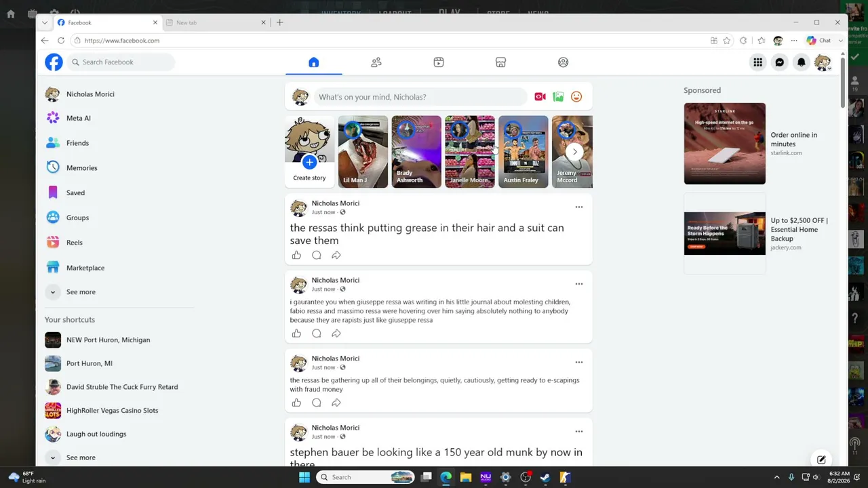The width and height of the screenshot is (868, 488).
Task: Open the browser profile avatar
Action: (x=778, y=41)
